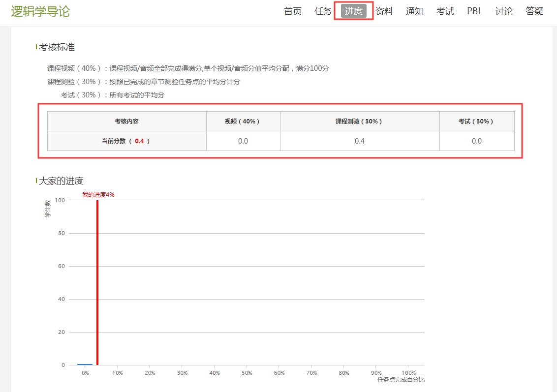
Task: Open the 答疑 tab
Action: 534,11
